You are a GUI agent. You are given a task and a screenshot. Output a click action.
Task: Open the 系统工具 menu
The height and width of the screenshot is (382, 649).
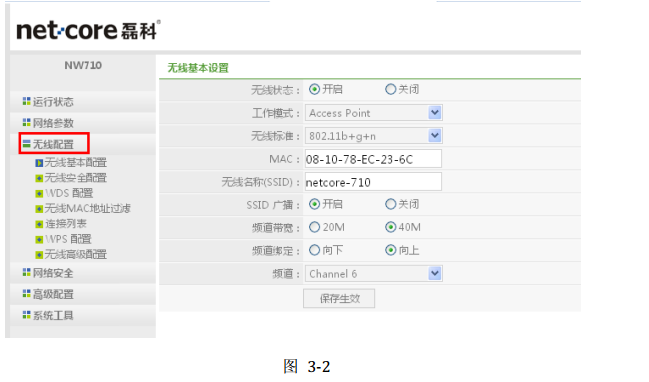[x=53, y=316]
